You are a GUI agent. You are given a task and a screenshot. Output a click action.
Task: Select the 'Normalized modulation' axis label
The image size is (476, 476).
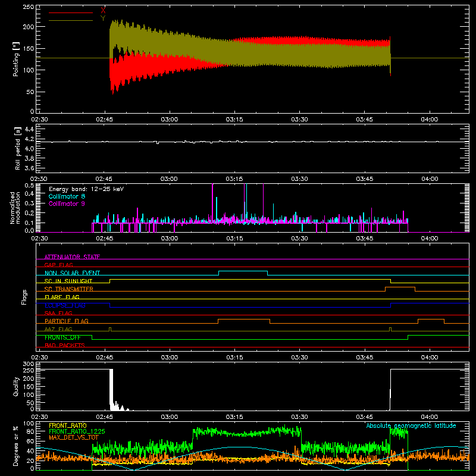15,208
